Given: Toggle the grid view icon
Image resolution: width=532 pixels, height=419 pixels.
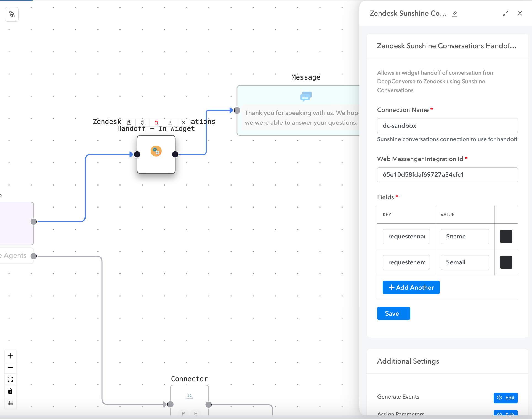Looking at the screenshot, I should coord(10,403).
